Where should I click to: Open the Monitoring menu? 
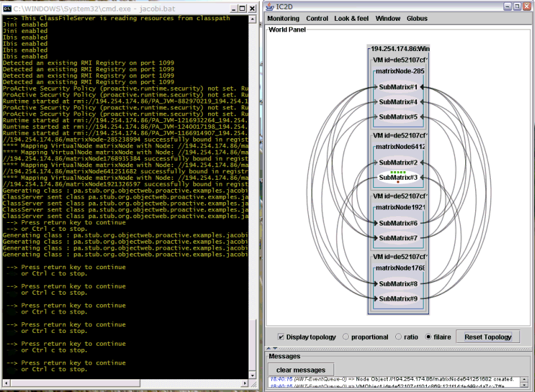pyautogui.click(x=283, y=18)
